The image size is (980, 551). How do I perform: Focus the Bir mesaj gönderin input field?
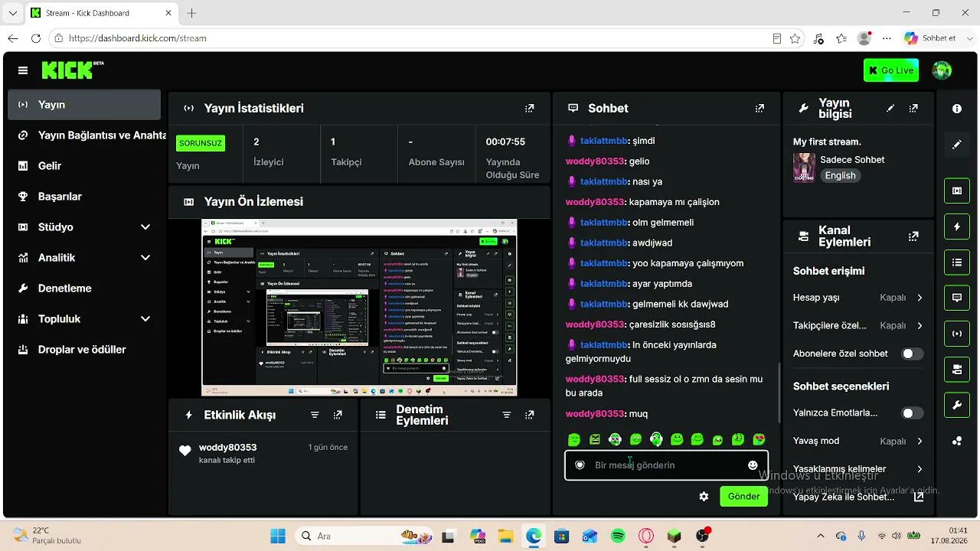[x=666, y=465]
